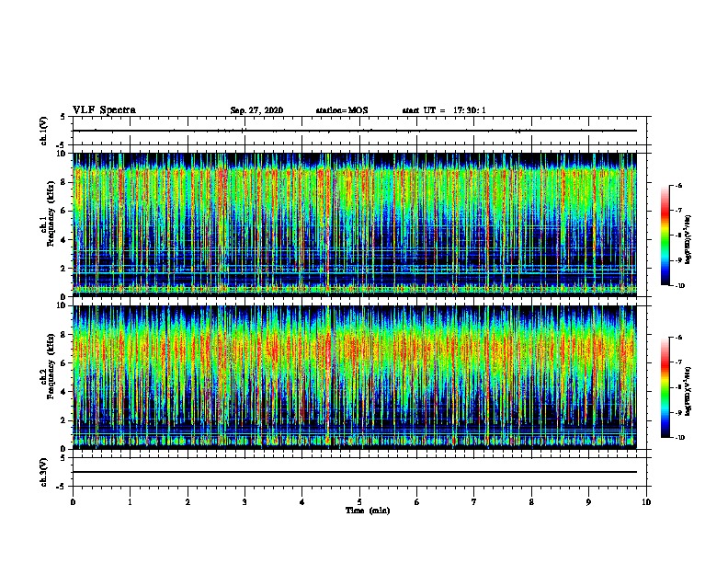728x563 pixels.
Task: Click ch.1 frequency tick label '8'
Action: [64, 182]
